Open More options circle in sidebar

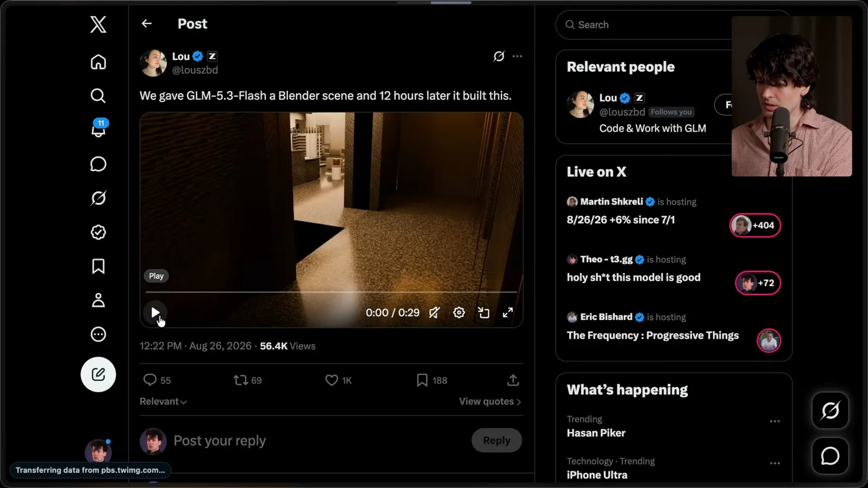pyautogui.click(x=98, y=334)
